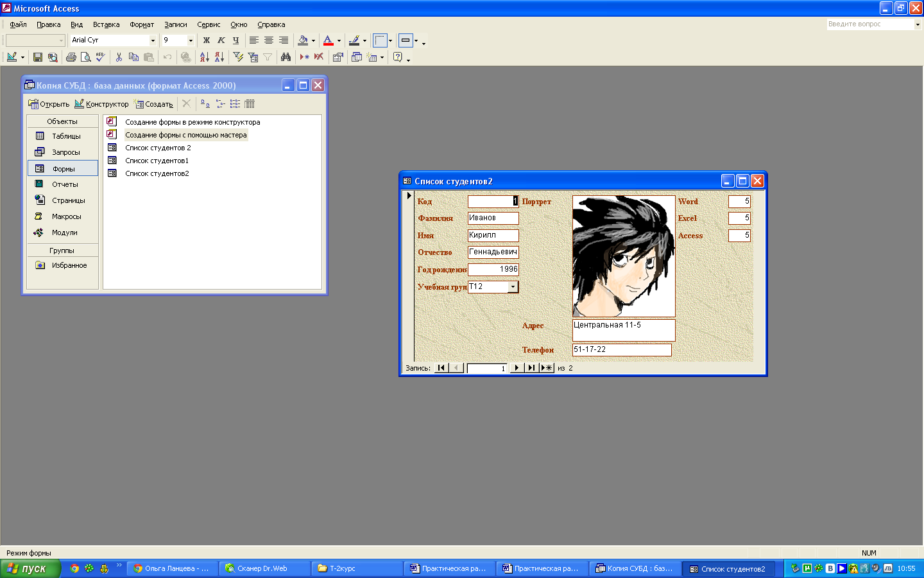The width and height of the screenshot is (924, 578).
Task: Open the font color dropdown arrow
Action: tap(339, 40)
